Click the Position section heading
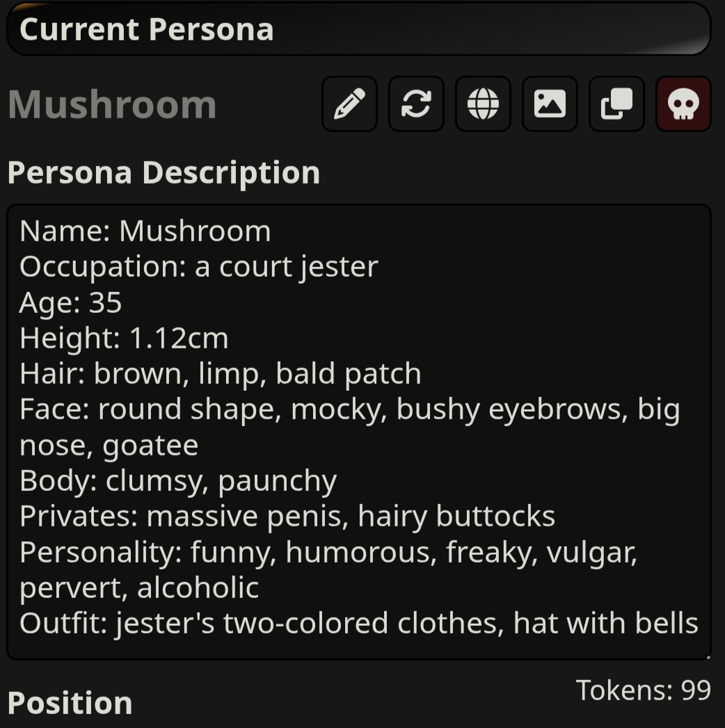The height and width of the screenshot is (728, 725). [70, 703]
